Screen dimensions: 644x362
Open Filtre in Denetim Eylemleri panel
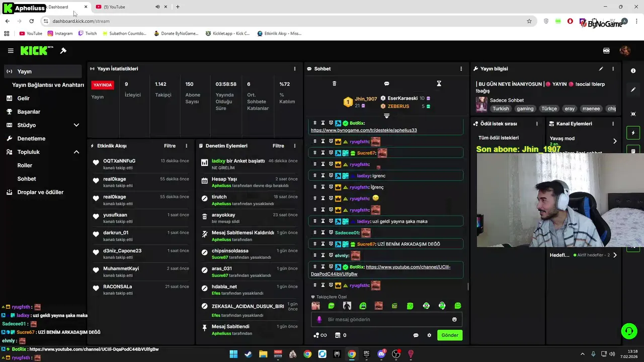278,146
